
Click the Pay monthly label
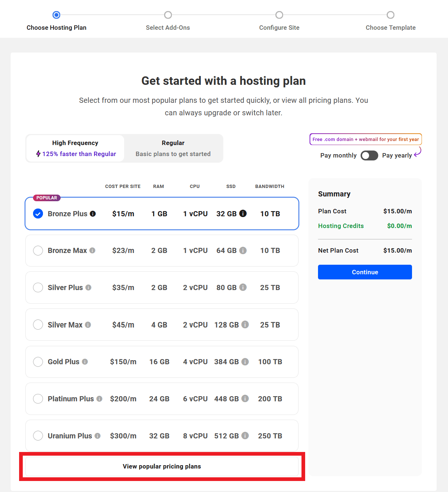(x=338, y=155)
